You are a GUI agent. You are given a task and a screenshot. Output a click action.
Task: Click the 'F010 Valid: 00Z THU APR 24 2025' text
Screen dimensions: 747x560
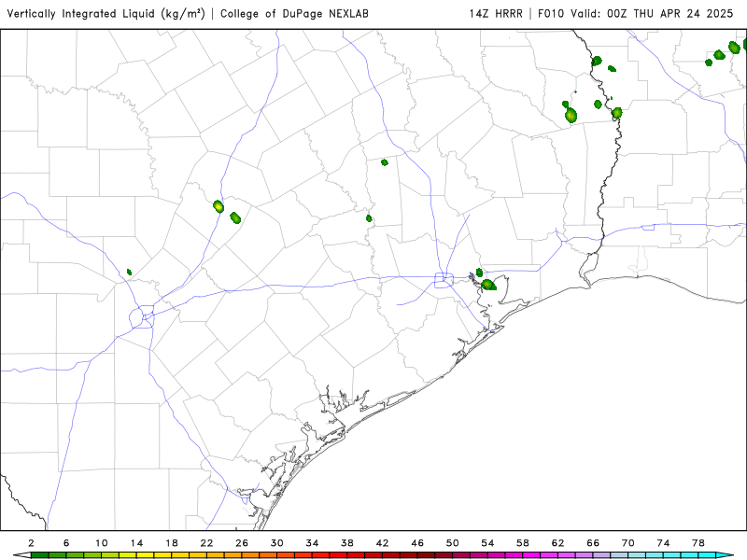pyautogui.click(x=635, y=13)
